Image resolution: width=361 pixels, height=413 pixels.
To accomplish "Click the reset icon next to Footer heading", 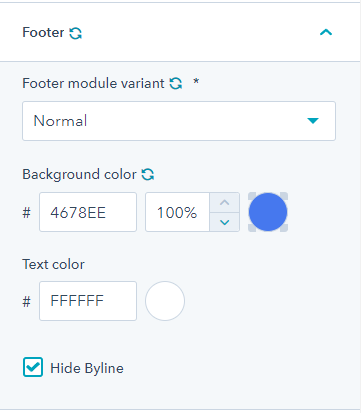I will click(x=75, y=33).
